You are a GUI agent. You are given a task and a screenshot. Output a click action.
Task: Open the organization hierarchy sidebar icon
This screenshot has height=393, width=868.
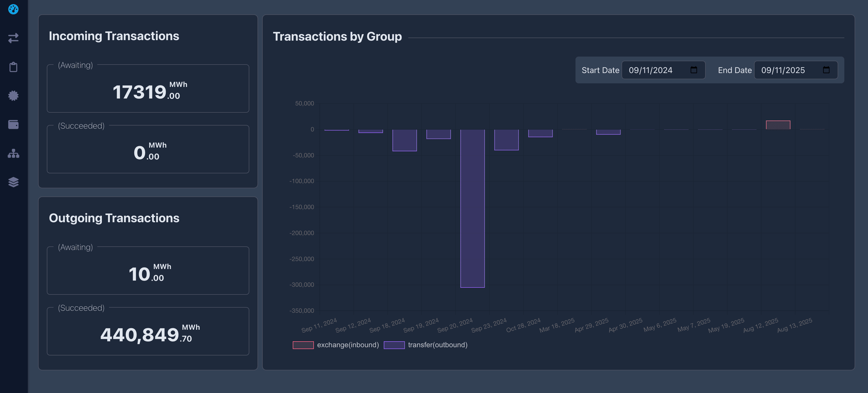pyautogui.click(x=13, y=154)
